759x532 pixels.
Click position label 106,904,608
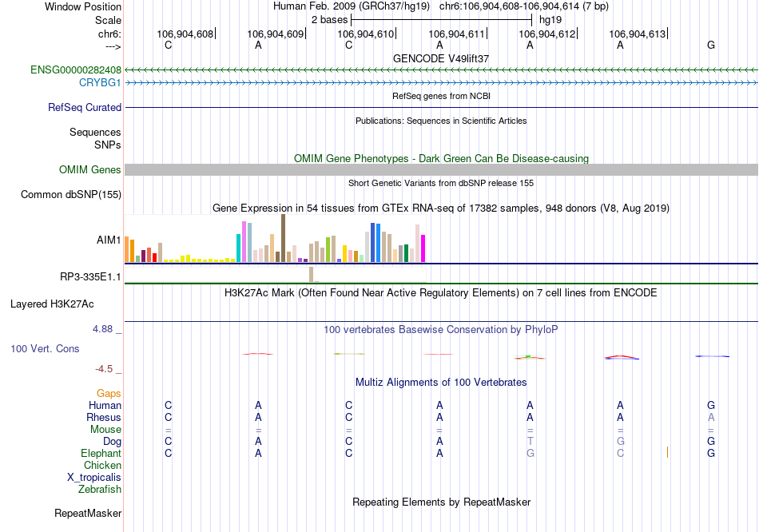pyautogui.click(x=185, y=34)
